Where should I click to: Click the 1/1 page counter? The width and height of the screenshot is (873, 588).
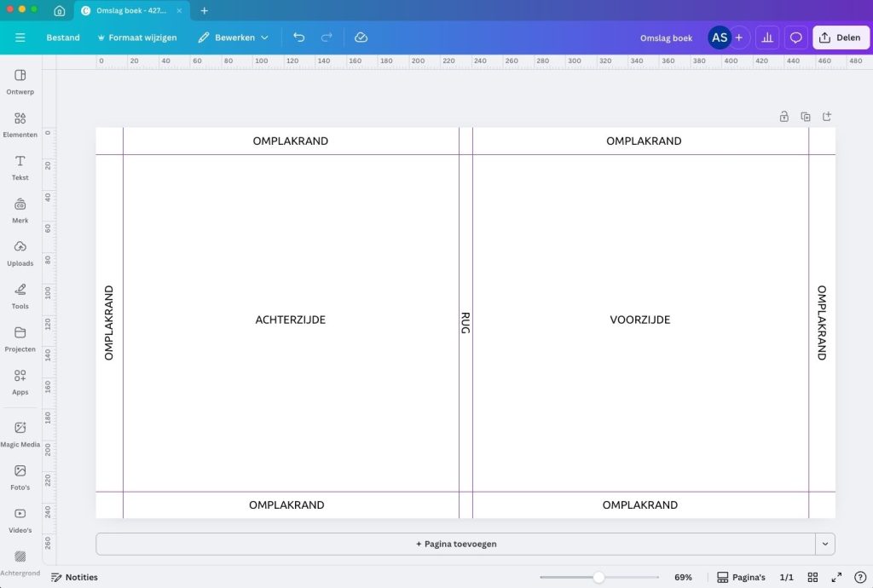point(786,577)
